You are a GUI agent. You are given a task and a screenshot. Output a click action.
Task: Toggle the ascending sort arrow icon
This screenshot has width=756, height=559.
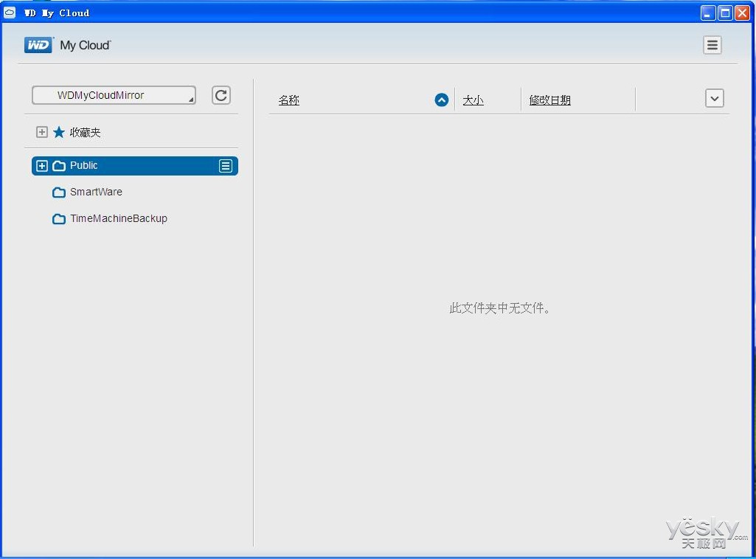442,100
